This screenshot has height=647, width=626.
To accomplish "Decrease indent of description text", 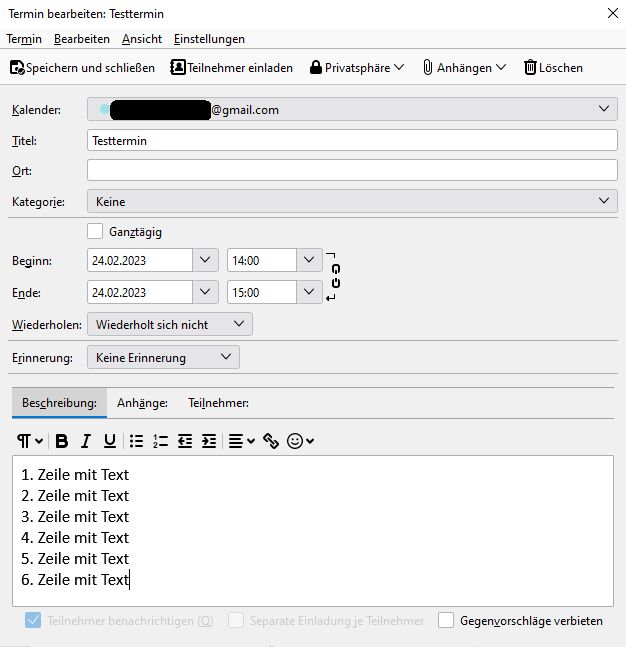I will pyautogui.click(x=185, y=441).
